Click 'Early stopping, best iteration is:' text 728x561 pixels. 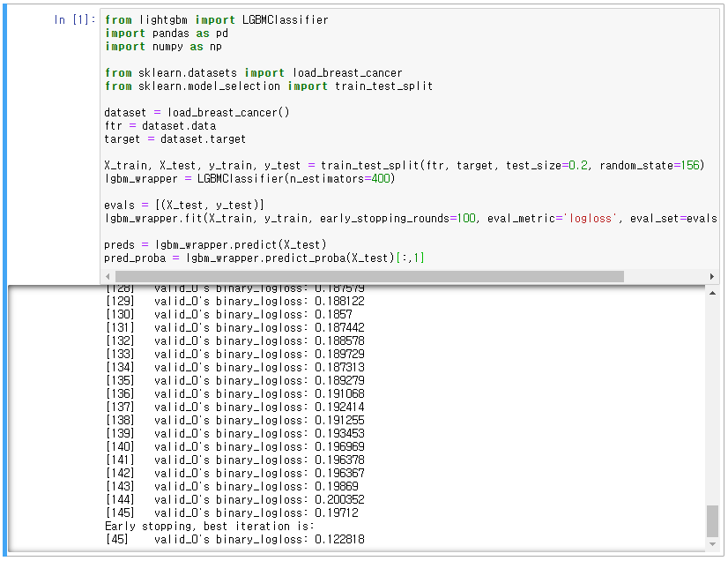click(x=210, y=526)
